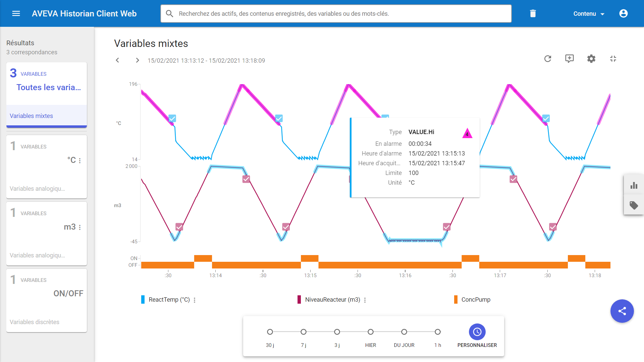This screenshot has height=362, width=644.
Task: Click the date range text
Action: click(x=206, y=61)
